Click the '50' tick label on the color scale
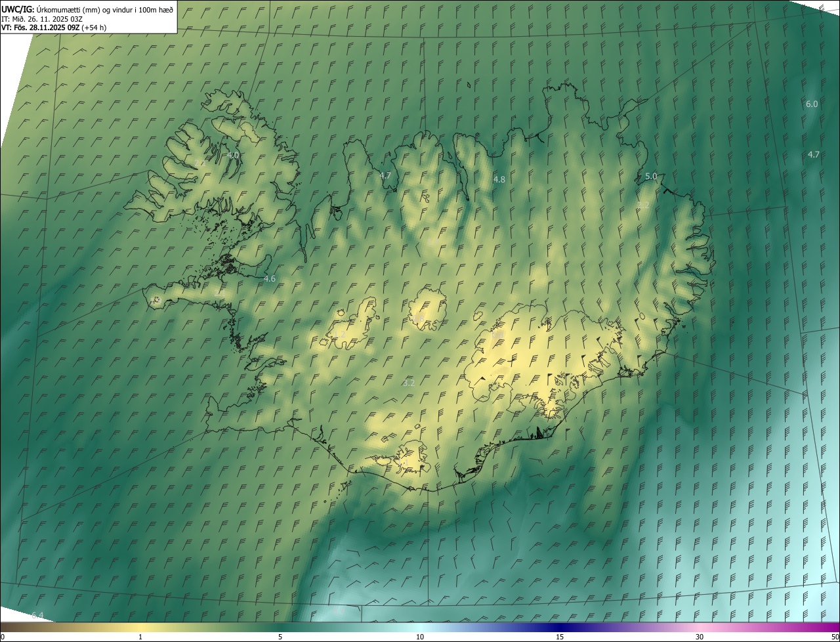 pyautogui.click(x=834, y=637)
